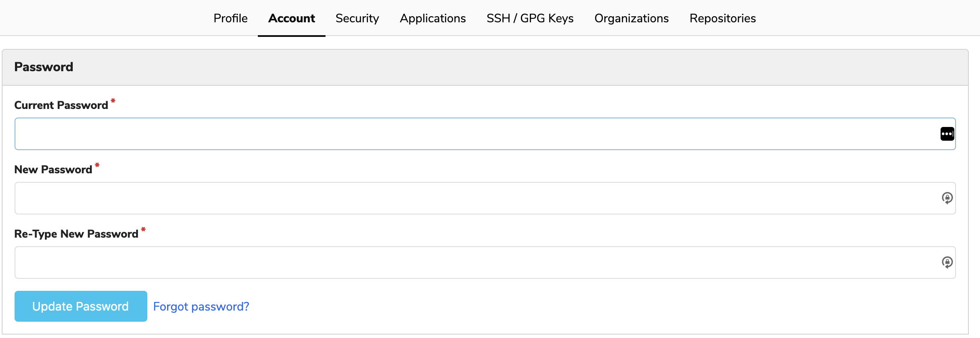Click the Current Password label
Screen dimensions: 980x338
(61, 105)
